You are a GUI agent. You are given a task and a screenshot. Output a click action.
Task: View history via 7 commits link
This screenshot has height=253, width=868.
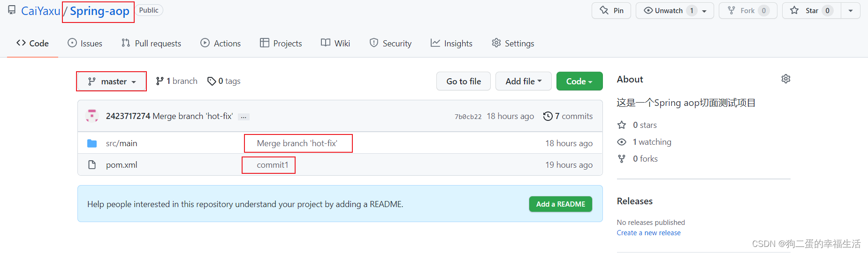(568, 116)
